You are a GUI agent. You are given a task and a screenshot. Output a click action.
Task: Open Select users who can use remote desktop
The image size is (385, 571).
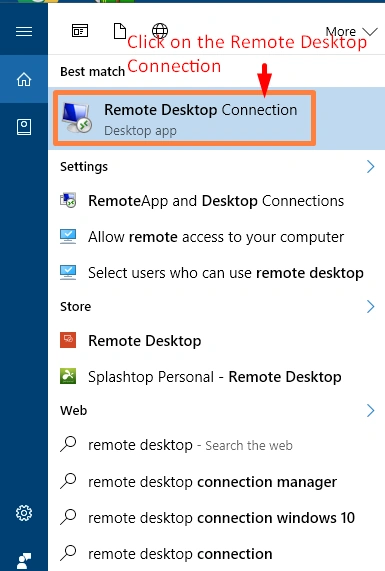click(x=216, y=273)
